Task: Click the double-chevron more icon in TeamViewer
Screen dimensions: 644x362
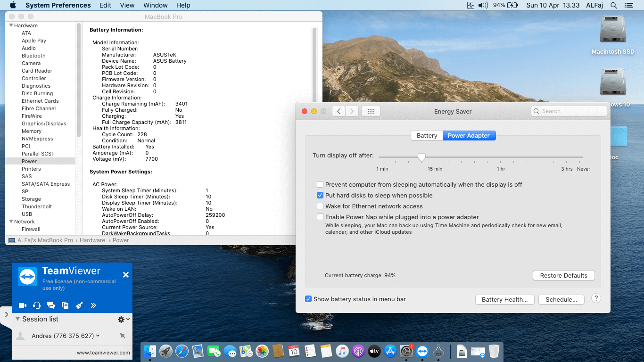Action: pyautogui.click(x=93, y=305)
